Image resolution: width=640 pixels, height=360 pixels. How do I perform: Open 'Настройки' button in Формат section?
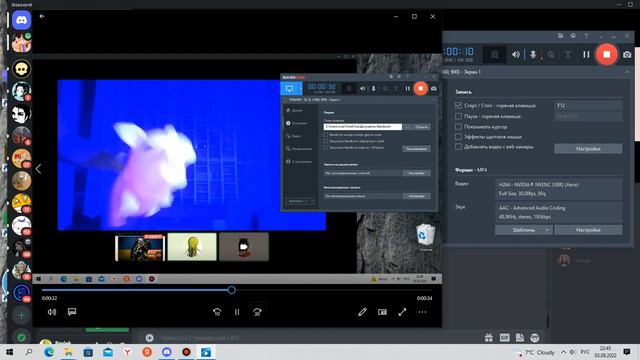click(588, 230)
